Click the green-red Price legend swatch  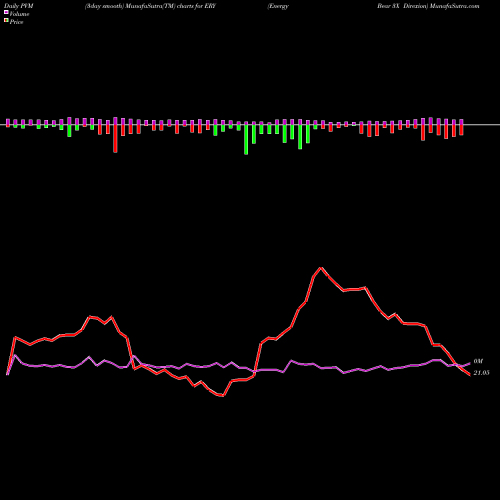(6, 21)
